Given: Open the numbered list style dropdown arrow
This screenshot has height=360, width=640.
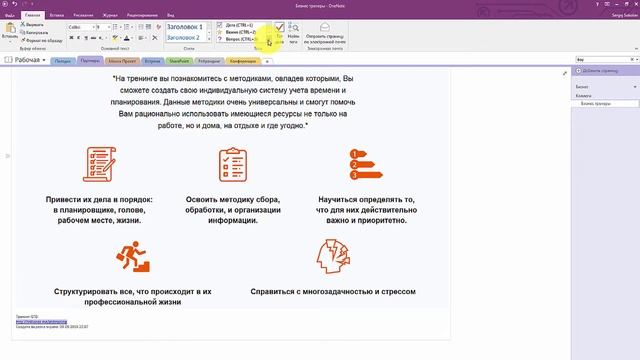Looking at the screenshot, I should coord(132,27).
